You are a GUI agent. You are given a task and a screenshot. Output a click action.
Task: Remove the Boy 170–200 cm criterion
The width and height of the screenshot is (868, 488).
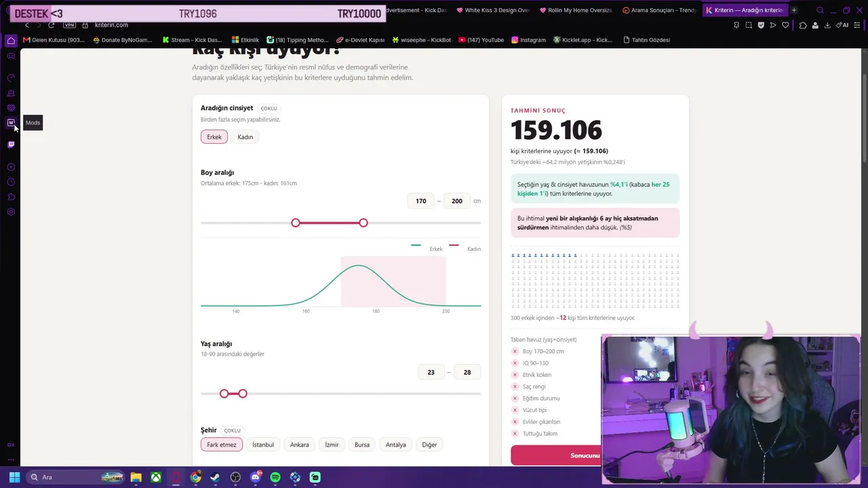(515, 352)
